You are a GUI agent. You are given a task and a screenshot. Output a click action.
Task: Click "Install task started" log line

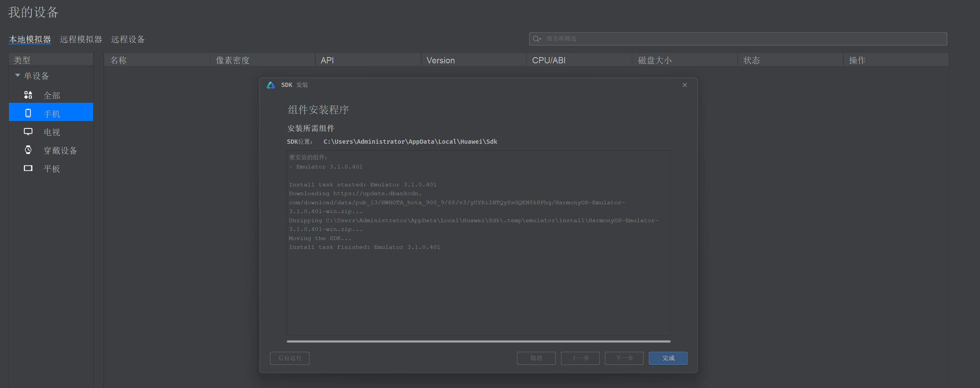coord(363,185)
